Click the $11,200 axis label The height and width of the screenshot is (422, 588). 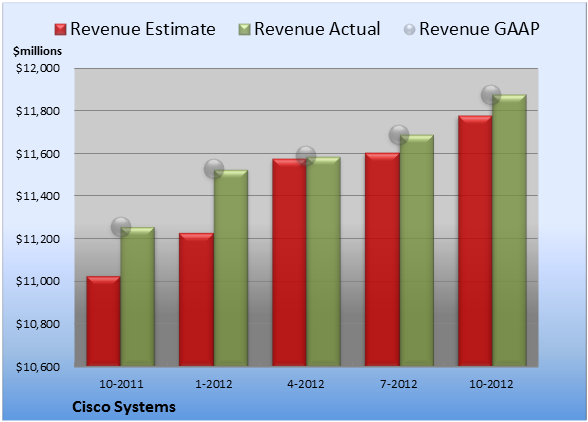(x=38, y=239)
